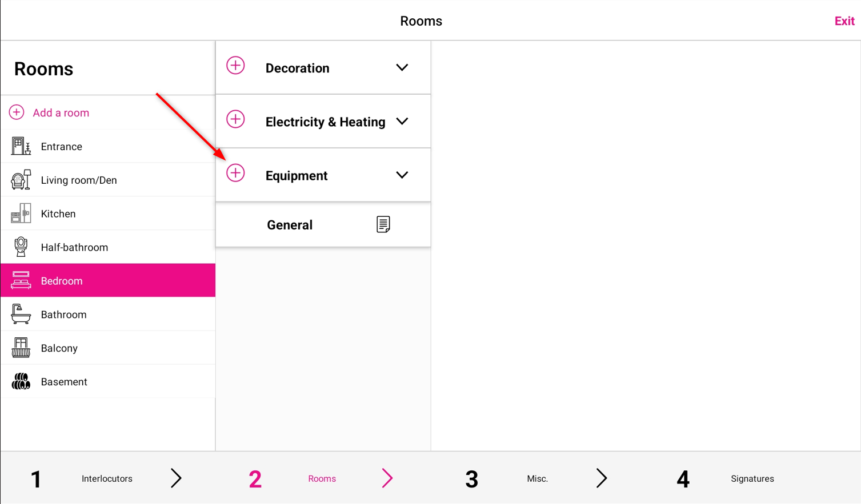Viewport: 861px width, 504px height.
Task: Click the step number 4
Action: (x=683, y=479)
